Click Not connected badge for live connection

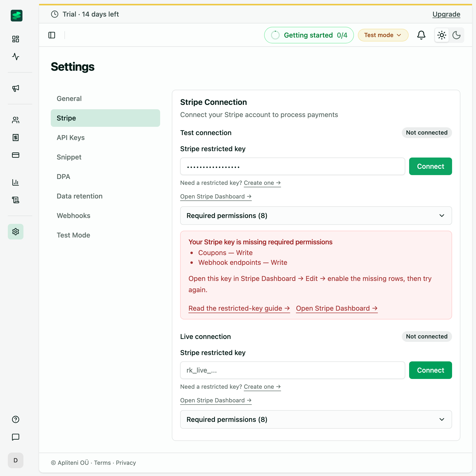(427, 337)
